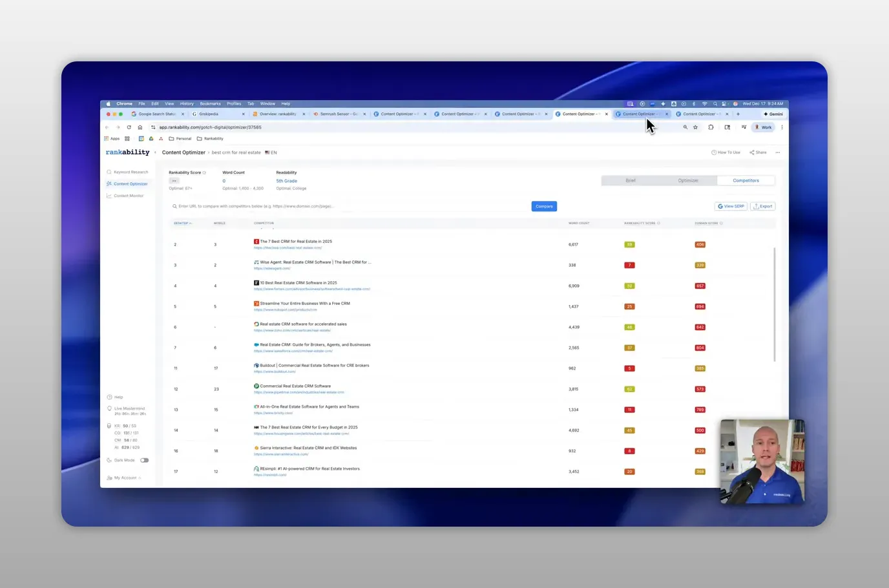The image size is (889, 588).
Task: Open the Work profile dropdown in Chrome
Action: pos(764,127)
